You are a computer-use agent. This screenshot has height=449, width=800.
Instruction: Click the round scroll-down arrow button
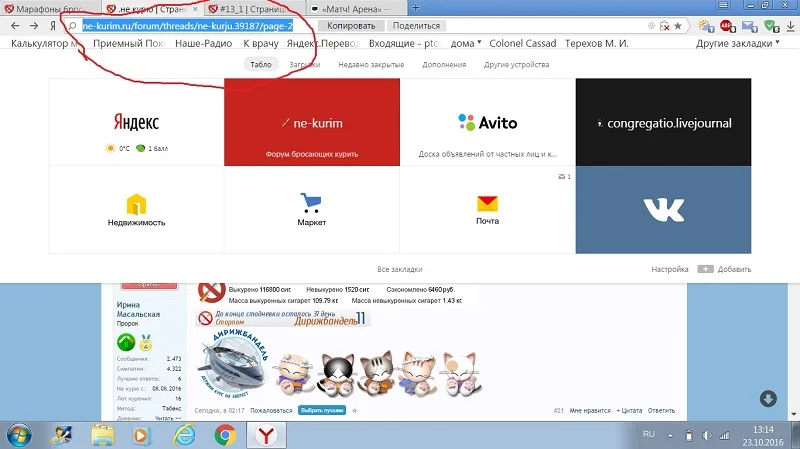[x=768, y=398]
